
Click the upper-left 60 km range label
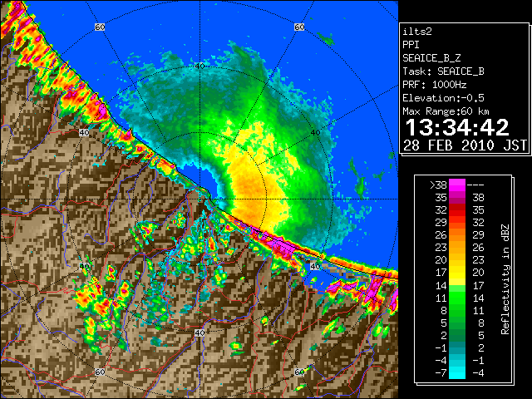[x=100, y=27]
